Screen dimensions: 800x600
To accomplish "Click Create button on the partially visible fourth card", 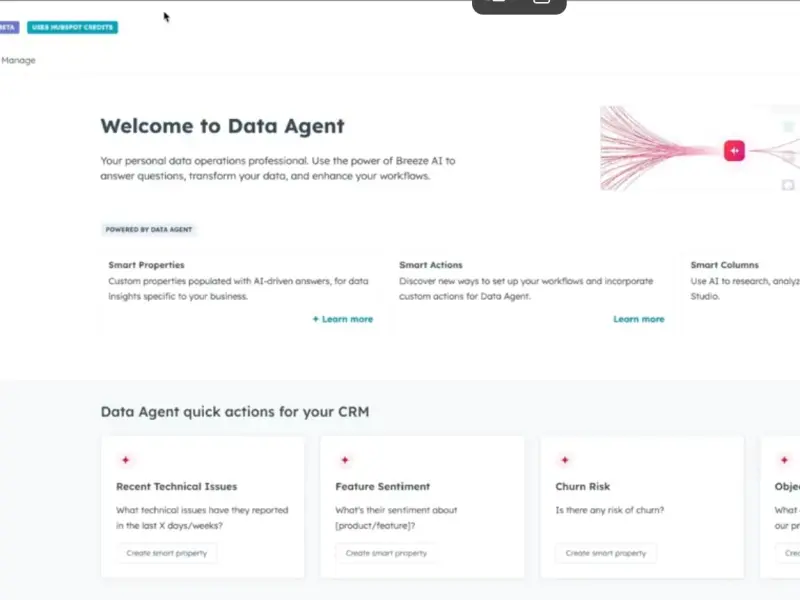I will coord(790,553).
